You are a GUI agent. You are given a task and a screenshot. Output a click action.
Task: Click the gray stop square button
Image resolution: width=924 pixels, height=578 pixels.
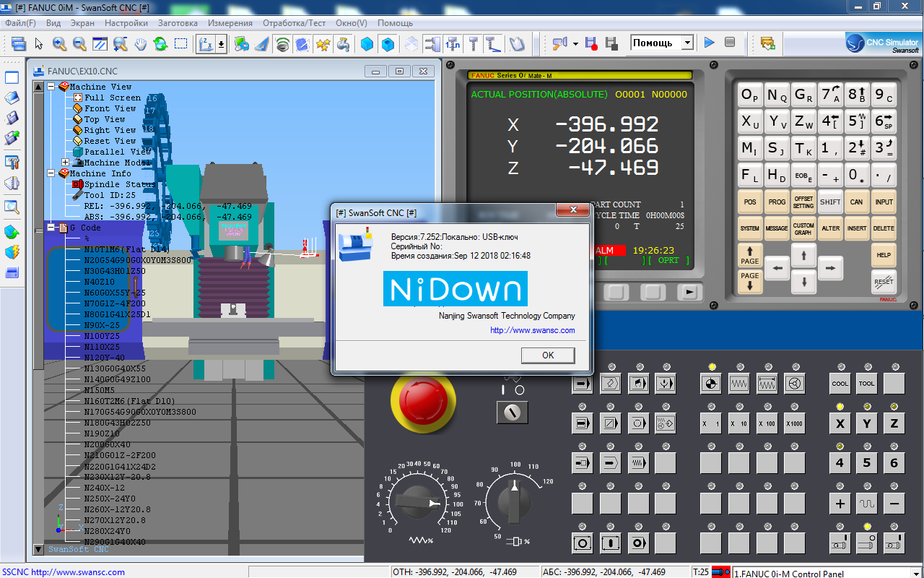tap(730, 43)
